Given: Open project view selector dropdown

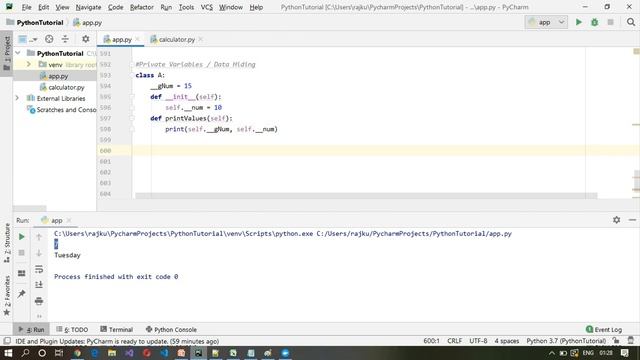Looking at the screenshot, I should coord(28,39).
